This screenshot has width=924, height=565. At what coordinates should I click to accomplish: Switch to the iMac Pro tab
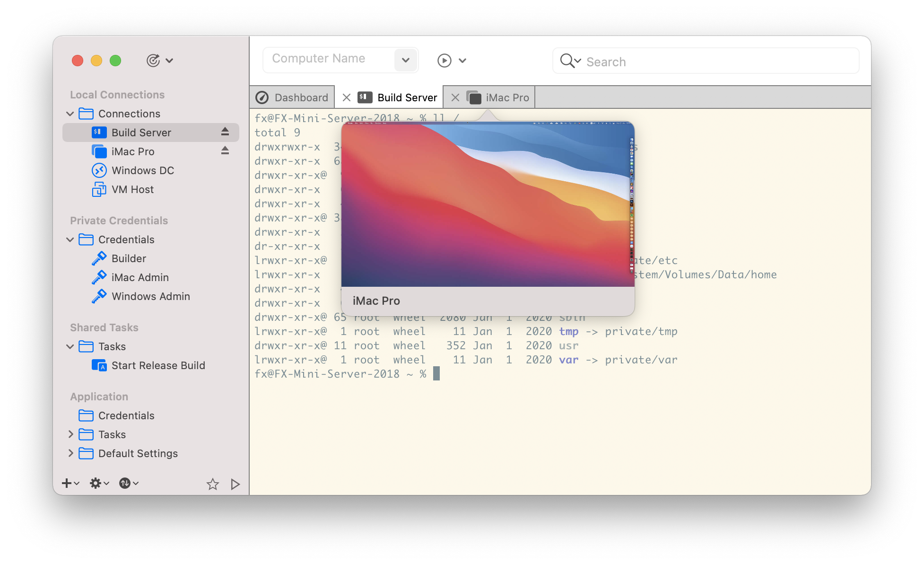click(506, 97)
